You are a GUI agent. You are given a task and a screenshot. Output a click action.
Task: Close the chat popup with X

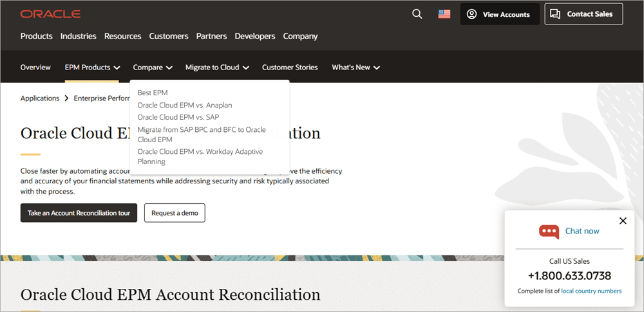click(623, 221)
